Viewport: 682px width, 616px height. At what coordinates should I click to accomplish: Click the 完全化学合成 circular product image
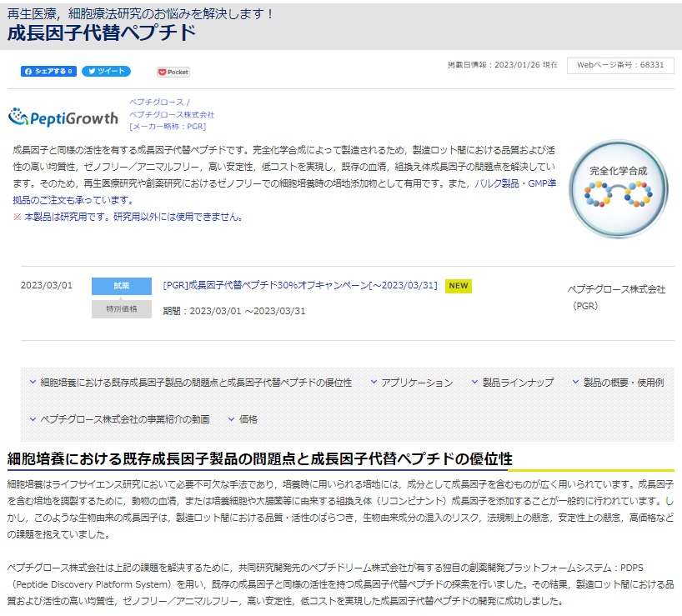tap(618, 189)
